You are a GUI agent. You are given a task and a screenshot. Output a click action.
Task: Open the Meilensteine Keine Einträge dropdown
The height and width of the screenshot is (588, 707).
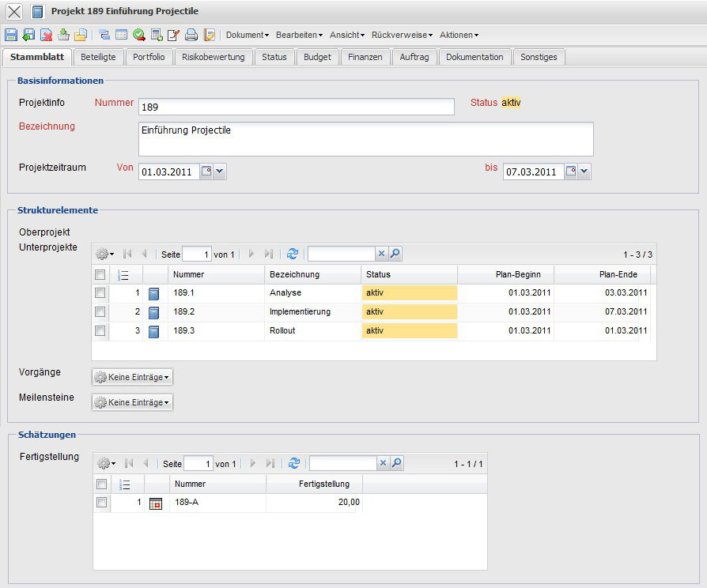click(x=132, y=402)
